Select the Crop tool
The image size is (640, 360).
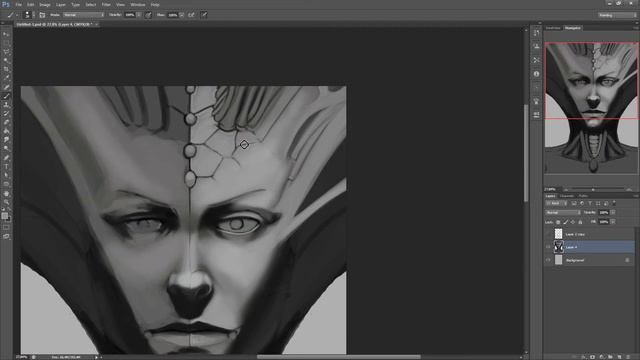click(x=6, y=69)
